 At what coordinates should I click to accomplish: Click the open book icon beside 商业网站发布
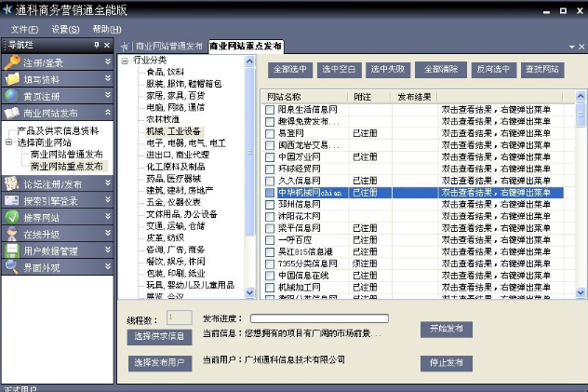[11, 113]
